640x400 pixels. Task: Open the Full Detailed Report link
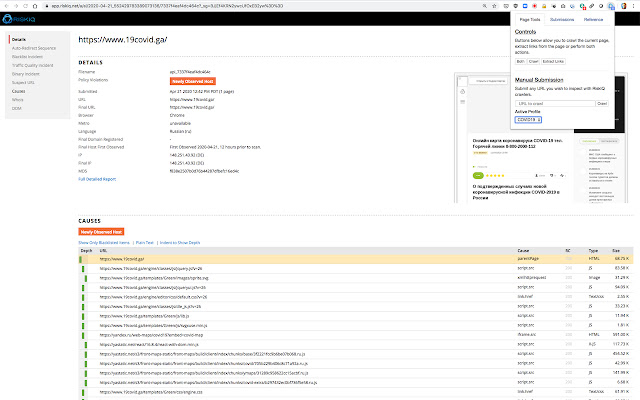(x=97, y=179)
